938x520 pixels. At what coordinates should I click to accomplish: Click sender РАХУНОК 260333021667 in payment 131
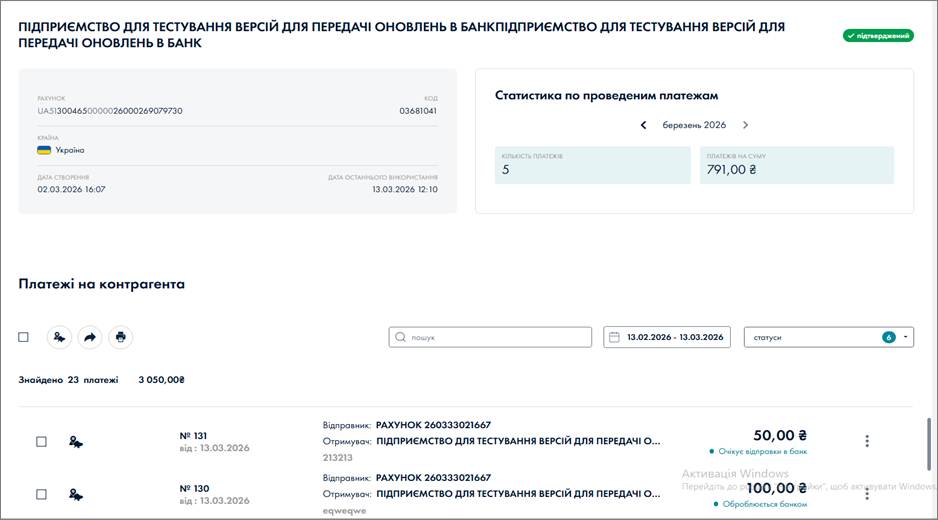(x=433, y=425)
